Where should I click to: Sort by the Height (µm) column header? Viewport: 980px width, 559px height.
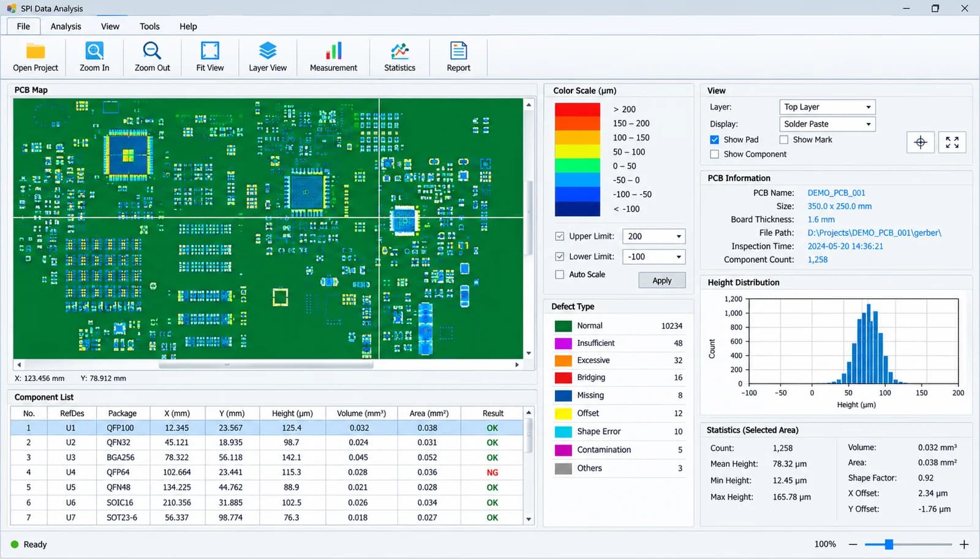tap(292, 413)
